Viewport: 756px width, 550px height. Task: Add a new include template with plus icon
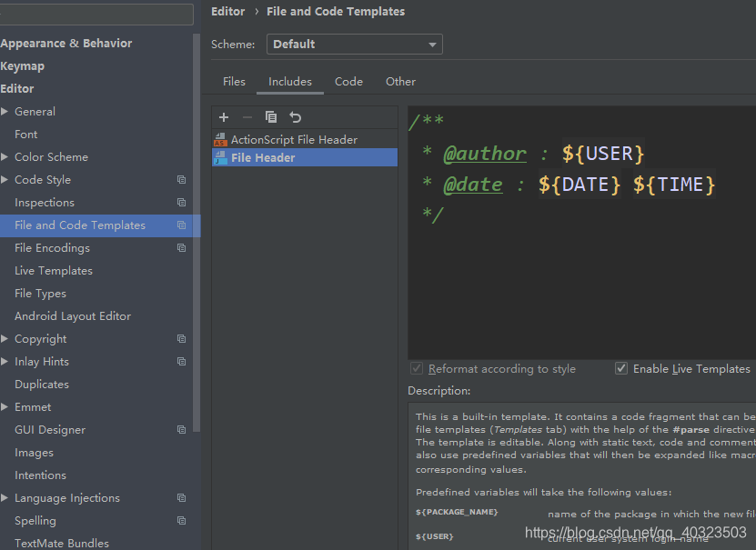click(224, 117)
